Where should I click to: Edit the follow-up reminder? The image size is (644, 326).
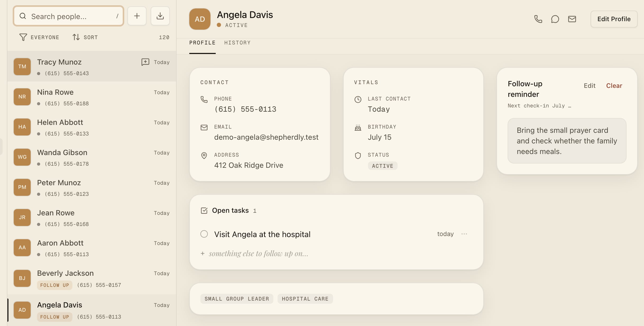click(x=590, y=86)
